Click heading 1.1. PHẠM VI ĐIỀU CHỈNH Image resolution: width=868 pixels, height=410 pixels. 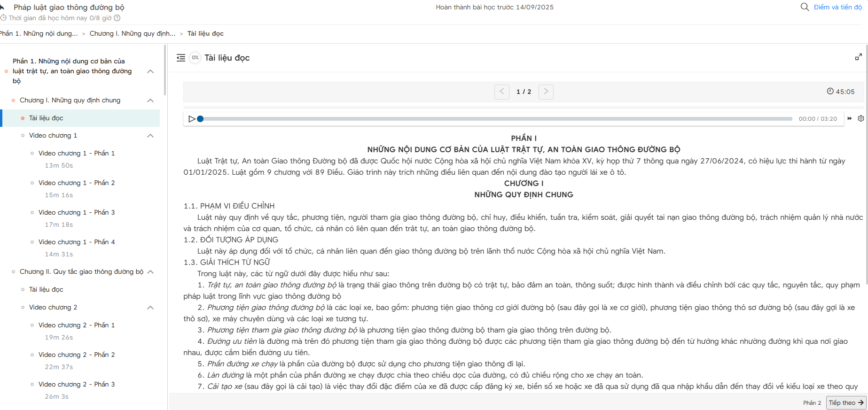click(x=229, y=206)
